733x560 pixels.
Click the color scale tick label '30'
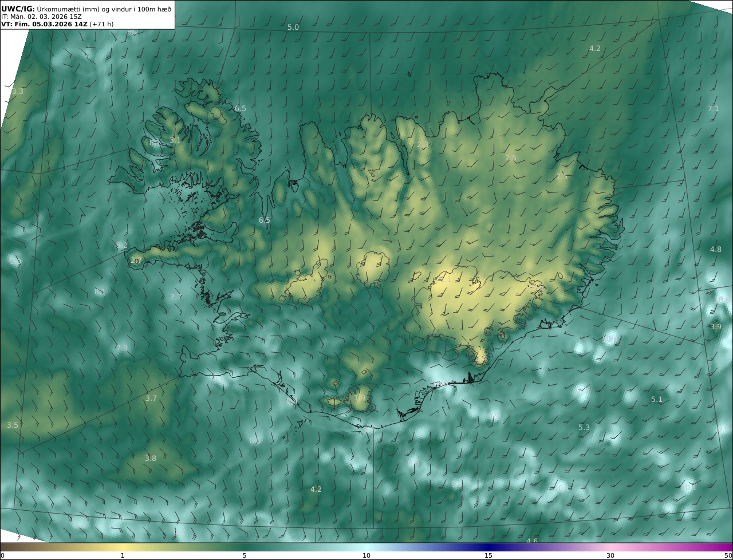[610, 555]
